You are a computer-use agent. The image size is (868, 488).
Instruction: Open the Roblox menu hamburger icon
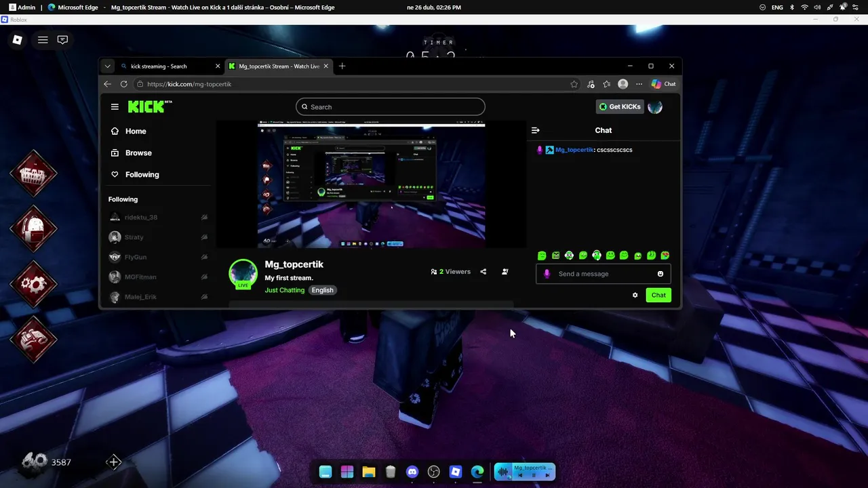[x=43, y=40]
